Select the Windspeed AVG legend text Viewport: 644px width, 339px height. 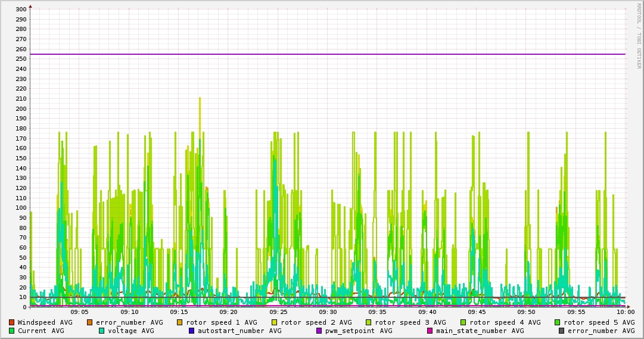pyautogui.click(x=45, y=322)
